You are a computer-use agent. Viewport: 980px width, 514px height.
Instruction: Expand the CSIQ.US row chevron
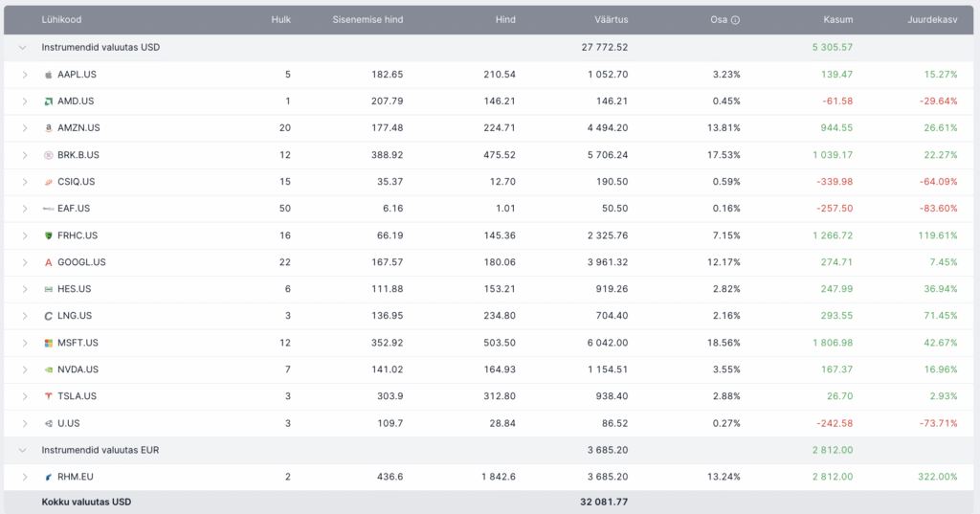point(24,182)
